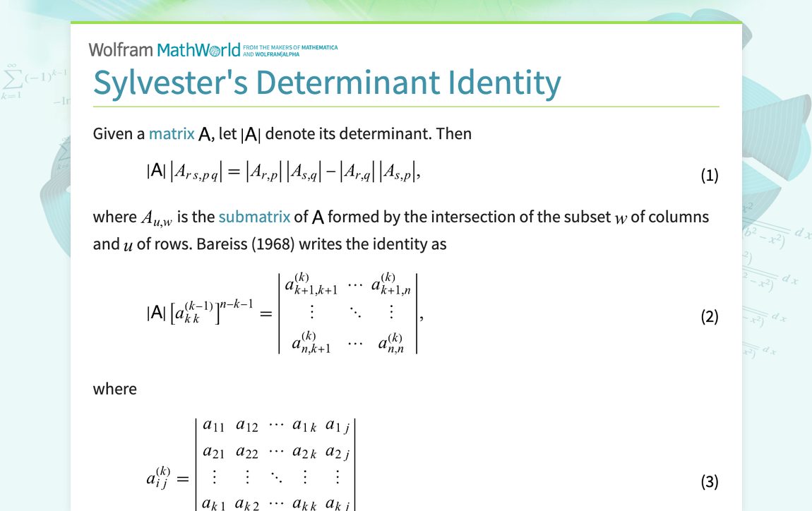Click the left-hand side of equation 2
812x511 pixels.
coord(200,313)
